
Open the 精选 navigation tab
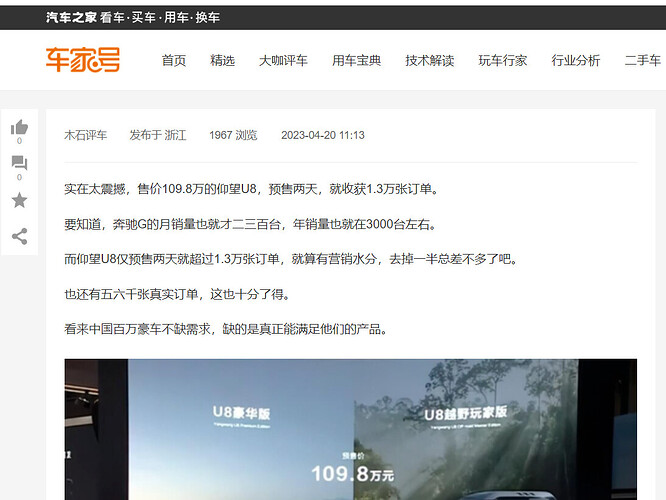pos(223,60)
